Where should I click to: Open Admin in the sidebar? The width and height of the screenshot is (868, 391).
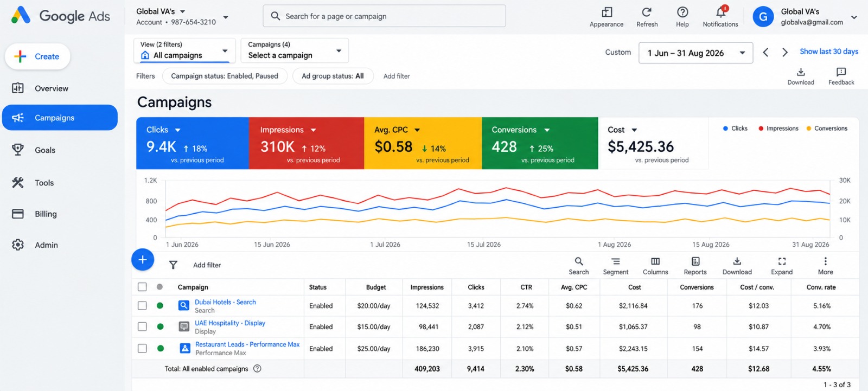coord(60,245)
